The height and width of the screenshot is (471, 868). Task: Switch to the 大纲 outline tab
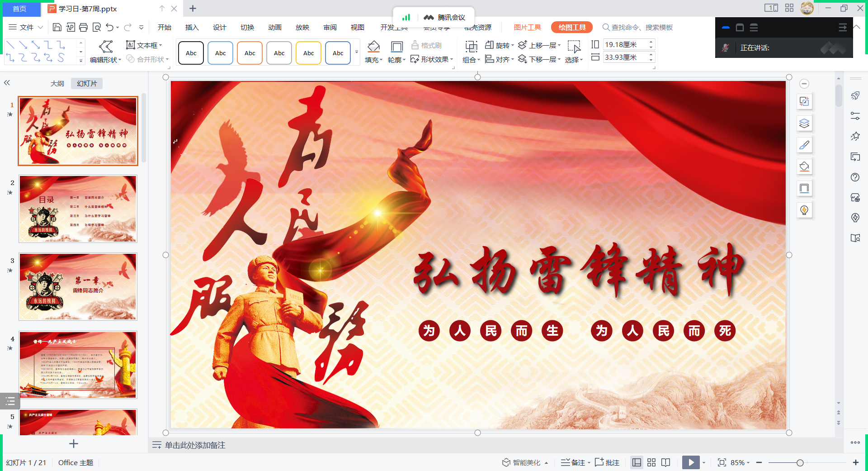(x=57, y=84)
